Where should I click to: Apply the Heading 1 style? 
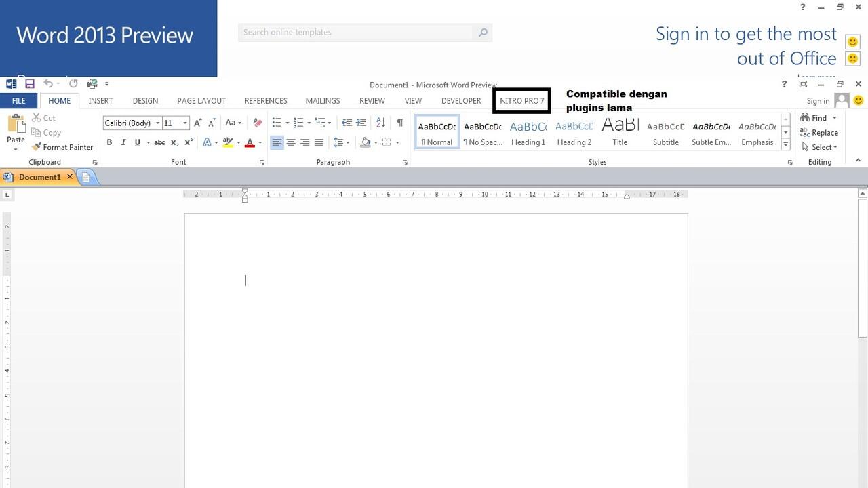pos(528,133)
